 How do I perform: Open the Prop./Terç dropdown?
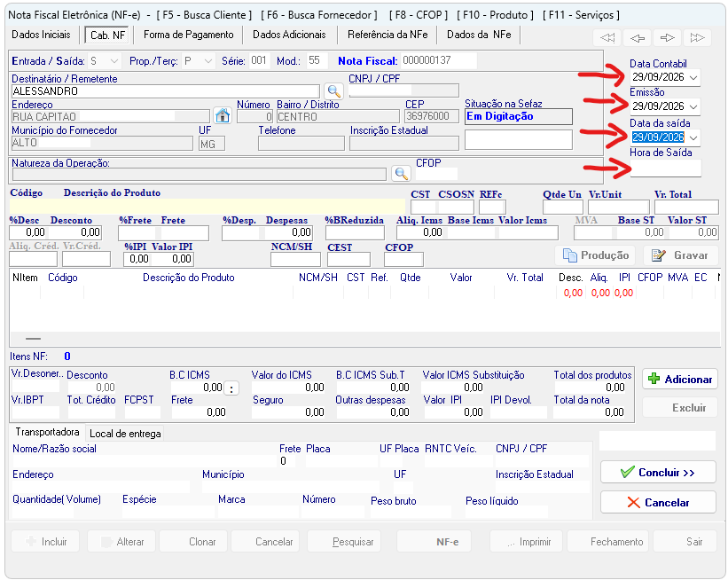[208, 61]
